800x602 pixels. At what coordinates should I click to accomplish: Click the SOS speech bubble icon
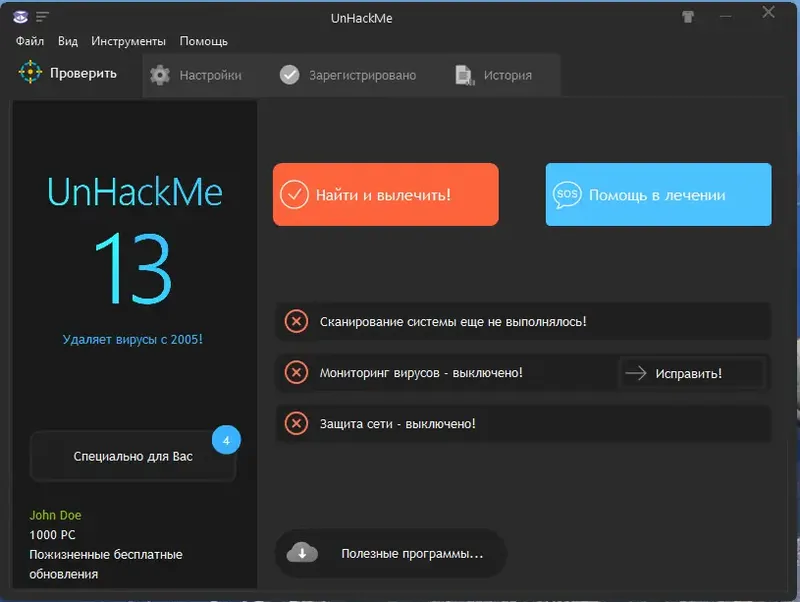pos(567,194)
